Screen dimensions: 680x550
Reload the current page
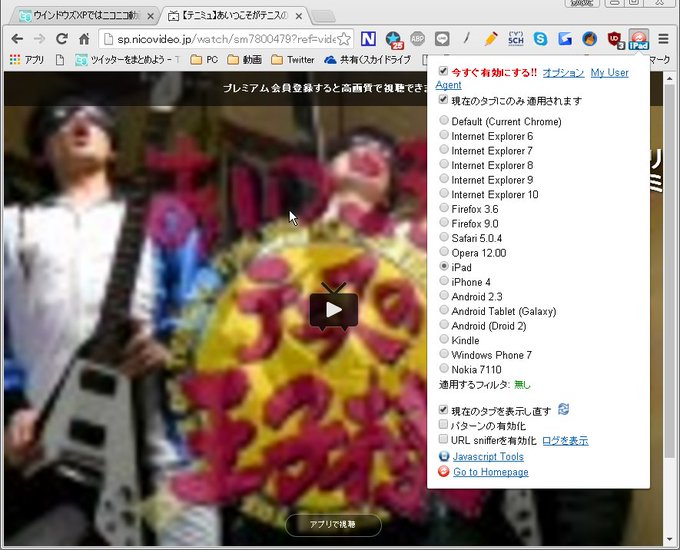coord(62,39)
